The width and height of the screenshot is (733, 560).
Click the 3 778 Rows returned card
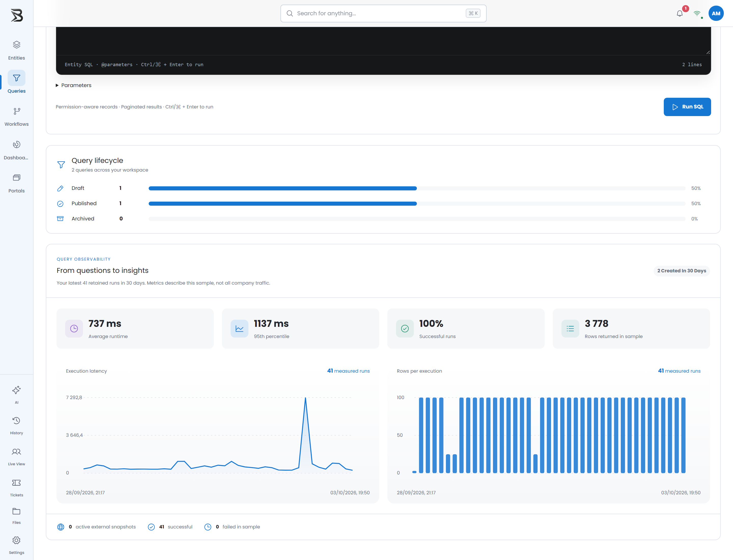[x=631, y=329]
